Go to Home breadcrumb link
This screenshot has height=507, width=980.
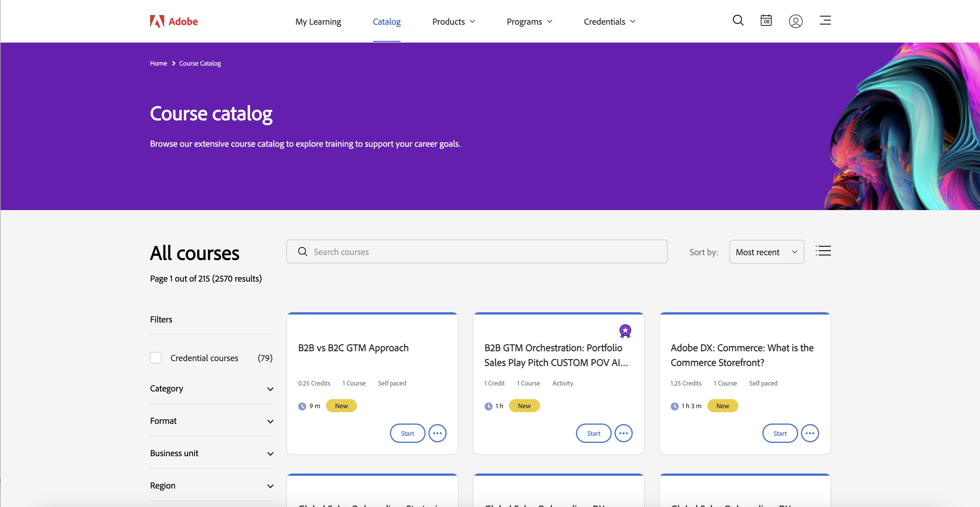tap(158, 64)
